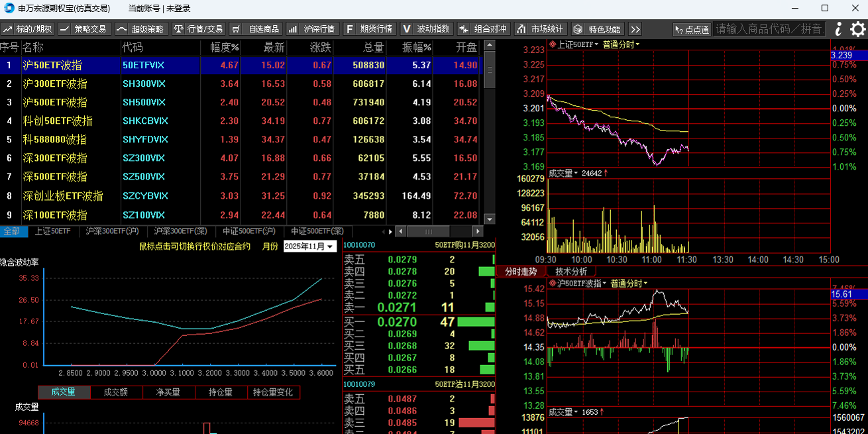
Task: Expand more toolbar items with '>>' arrow
Action: point(635,29)
